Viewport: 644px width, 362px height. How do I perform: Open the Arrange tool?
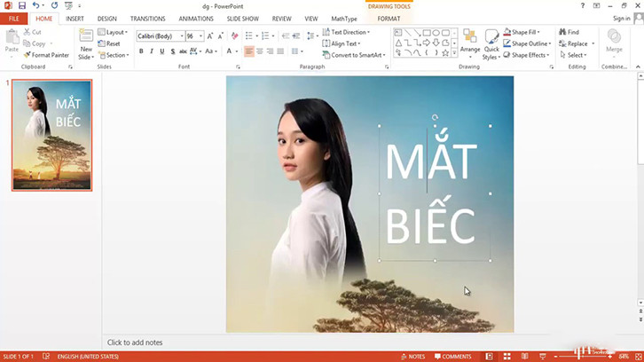470,44
